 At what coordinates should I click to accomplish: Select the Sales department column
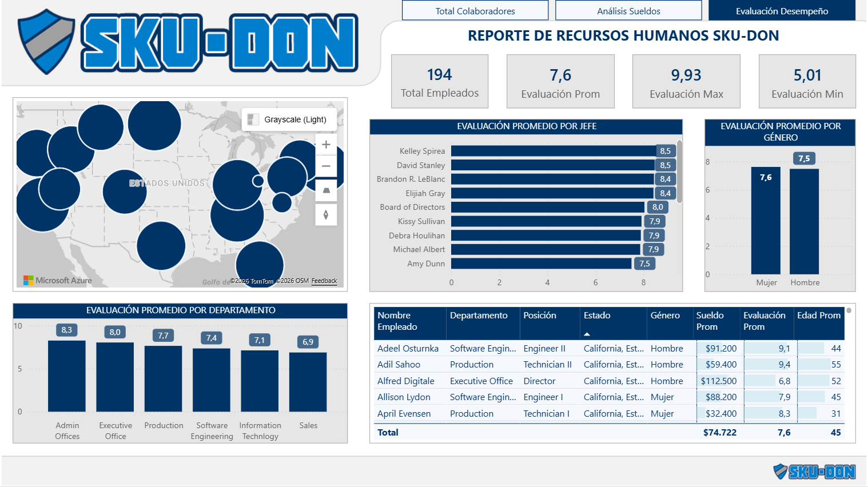pyautogui.click(x=308, y=382)
